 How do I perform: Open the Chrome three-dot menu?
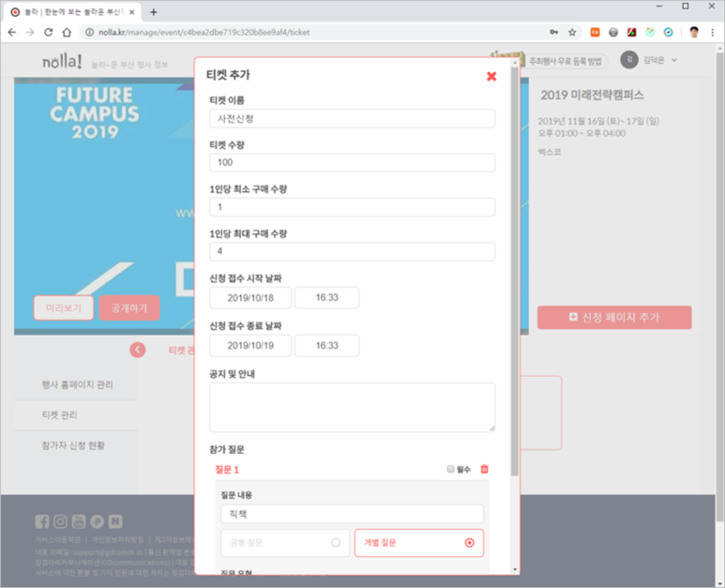click(x=713, y=33)
